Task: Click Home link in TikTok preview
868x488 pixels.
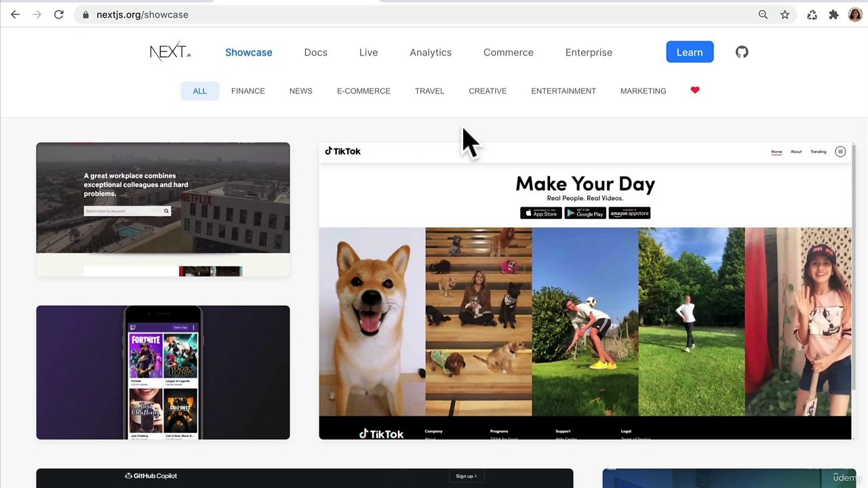Action: [776, 152]
